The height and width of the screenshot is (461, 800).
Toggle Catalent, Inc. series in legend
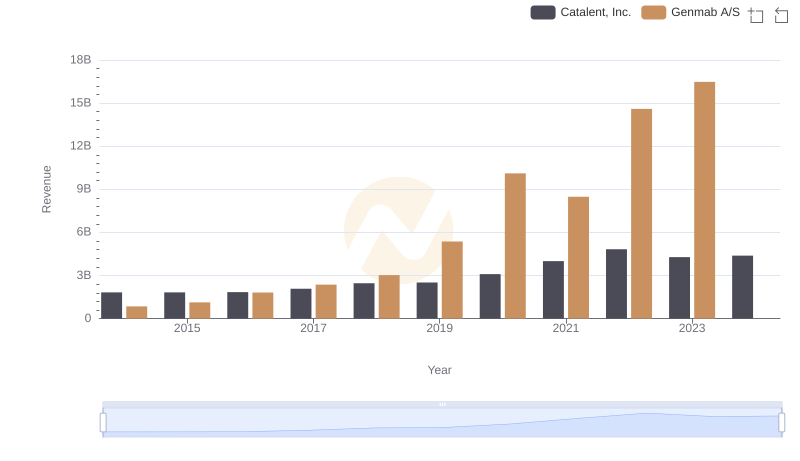[581, 12]
